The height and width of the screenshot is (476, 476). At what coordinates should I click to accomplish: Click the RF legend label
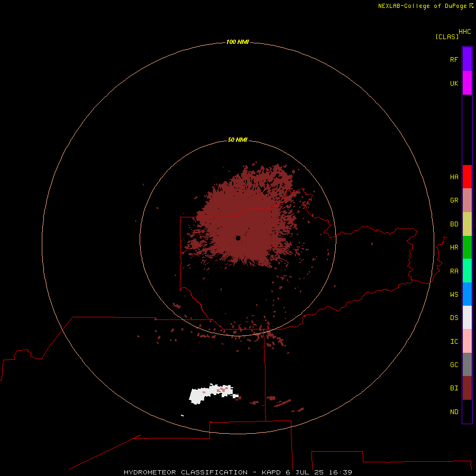coord(454,59)
